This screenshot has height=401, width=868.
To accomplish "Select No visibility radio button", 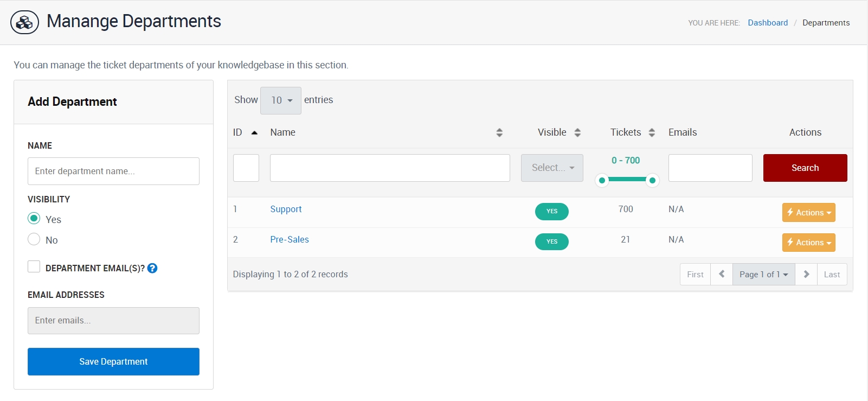I will tap(34, 239).
